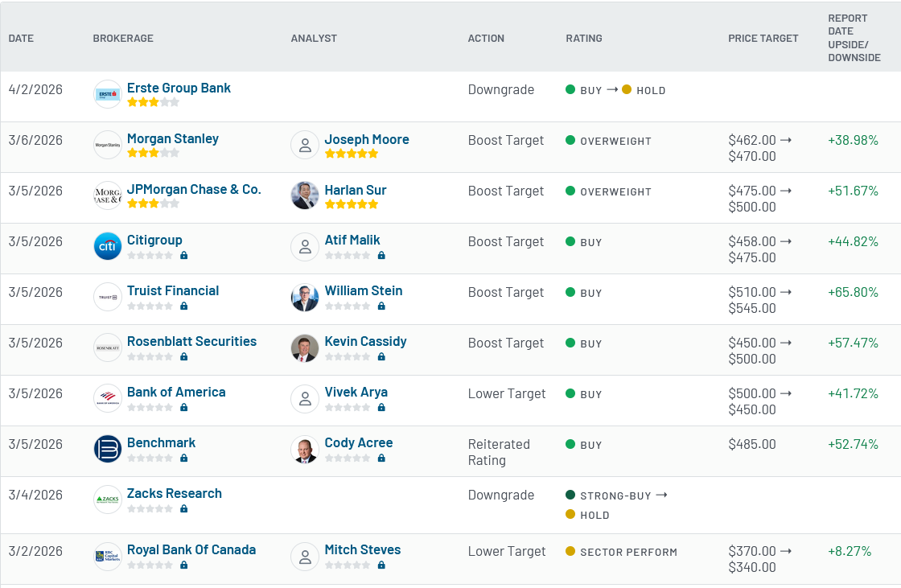Open the Citigroup brokerage link
This screenshot has height=588, width=901.
pos(154,240)
